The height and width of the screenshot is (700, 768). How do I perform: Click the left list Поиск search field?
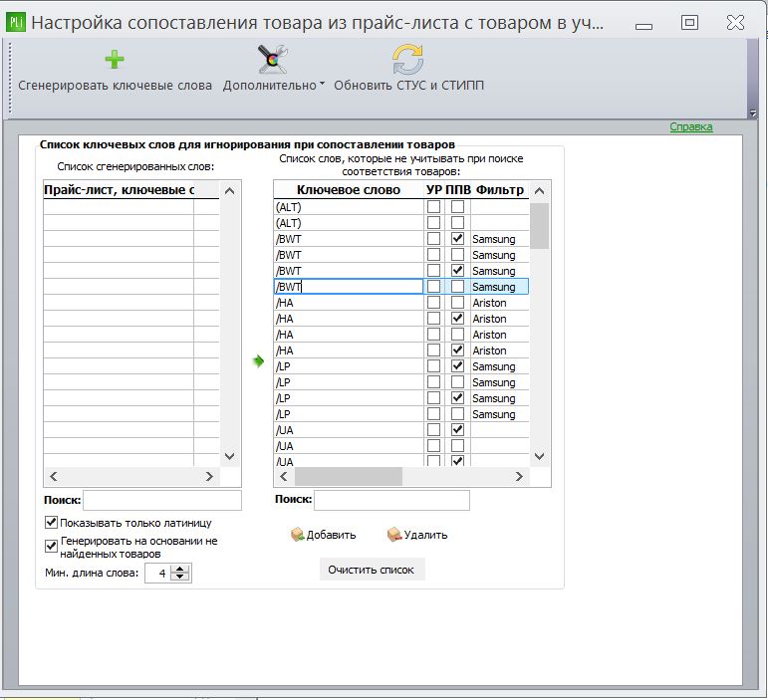(x=162, y=500)
